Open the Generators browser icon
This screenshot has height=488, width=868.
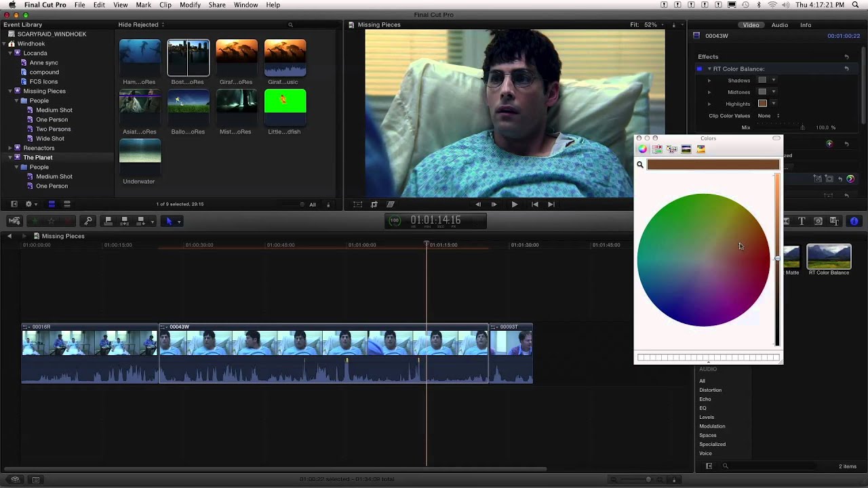[x=818, y=221]
